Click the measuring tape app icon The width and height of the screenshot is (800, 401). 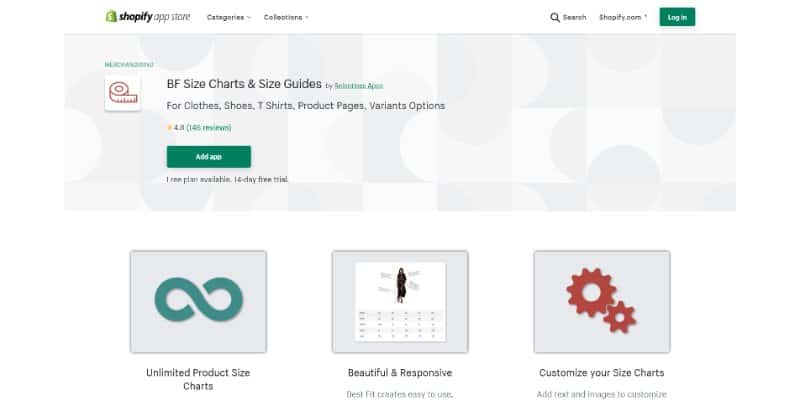tap(123, 93)
